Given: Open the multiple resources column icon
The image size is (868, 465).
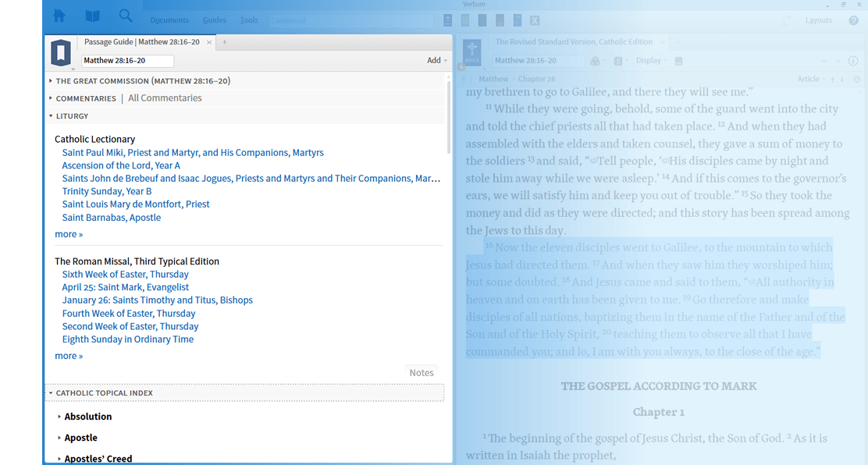Looking at the screenshot, I should [618, 61].
